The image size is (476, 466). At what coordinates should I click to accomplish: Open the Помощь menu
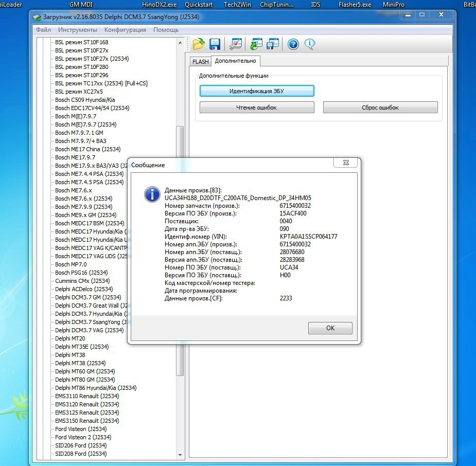(x=166, y=30)
